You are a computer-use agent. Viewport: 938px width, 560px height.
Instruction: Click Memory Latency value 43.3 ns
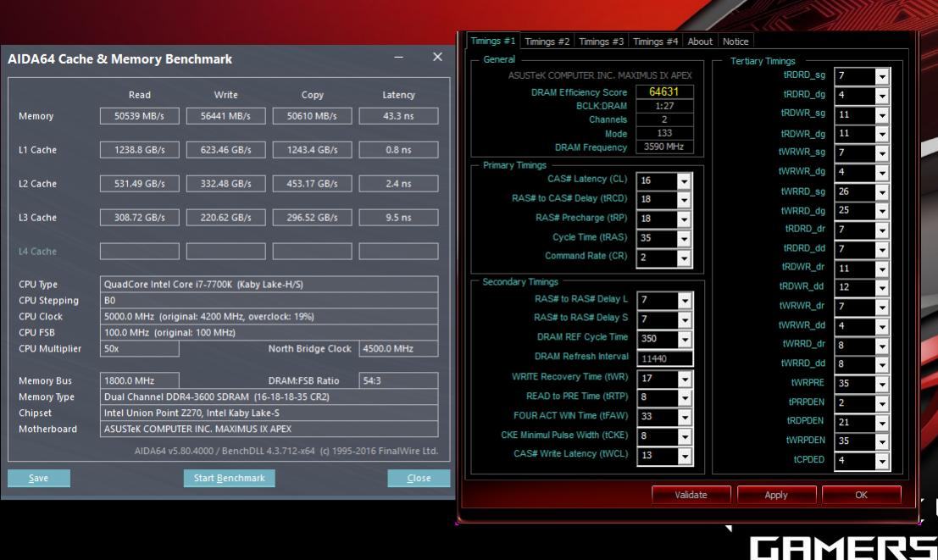pyautogui.click(x=398, y=116)
